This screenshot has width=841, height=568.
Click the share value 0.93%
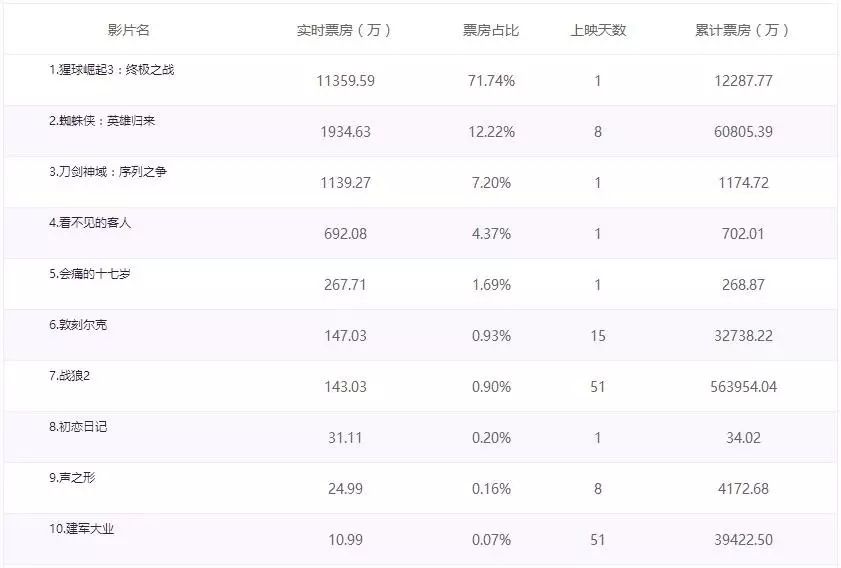tap(491, 336)
